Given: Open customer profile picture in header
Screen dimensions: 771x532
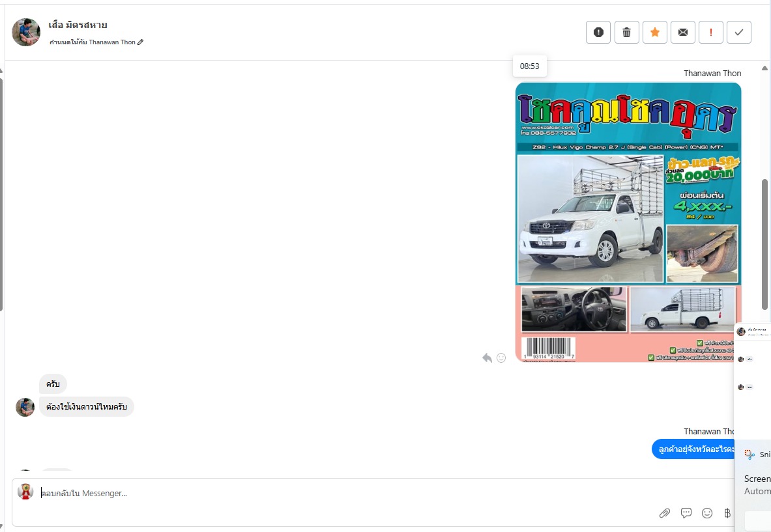Looking at the screenshot, I should pyautogui.click(x=26, y=33).
